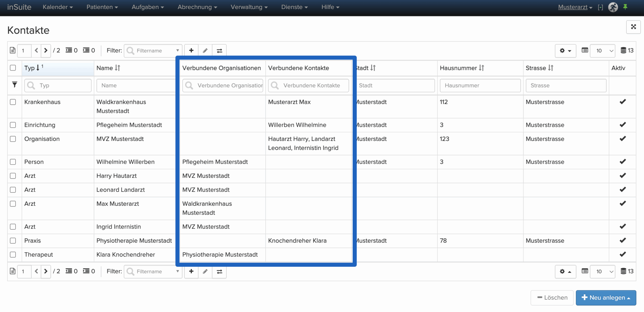644x312 pixels.
Task: Click the funnel filter icon in the filter row
Action: click(x=15, y=85)
